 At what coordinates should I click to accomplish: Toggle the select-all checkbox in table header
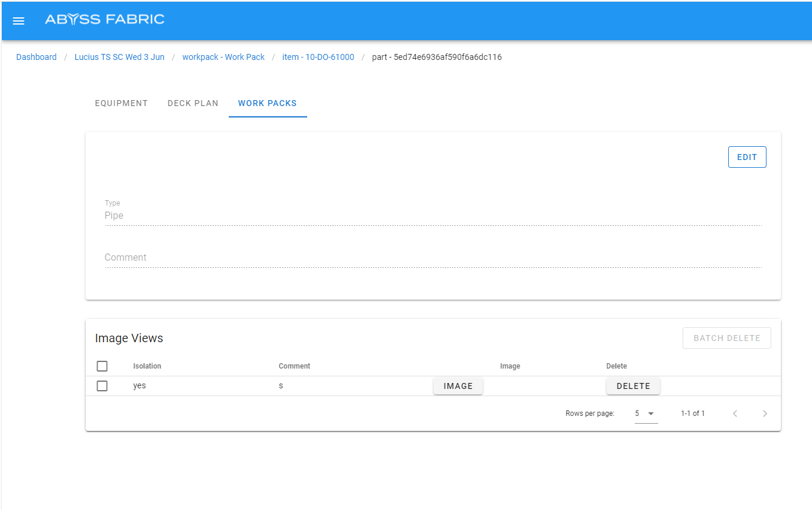tap(102, 366)
